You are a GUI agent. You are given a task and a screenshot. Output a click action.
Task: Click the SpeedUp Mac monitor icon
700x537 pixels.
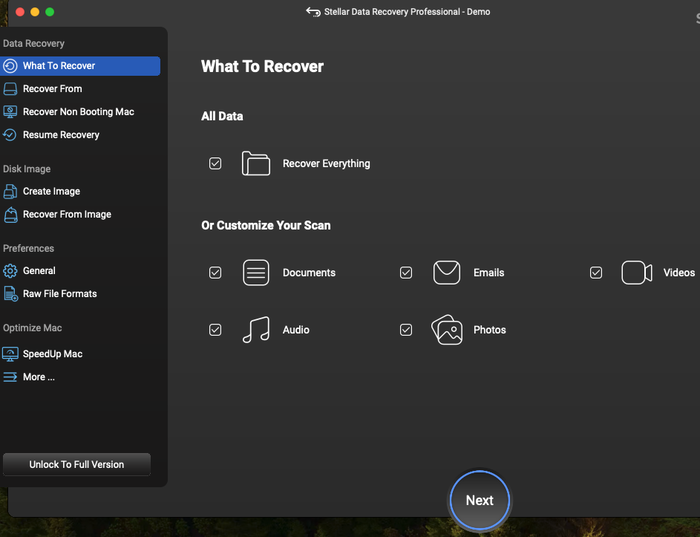(10, 354)
